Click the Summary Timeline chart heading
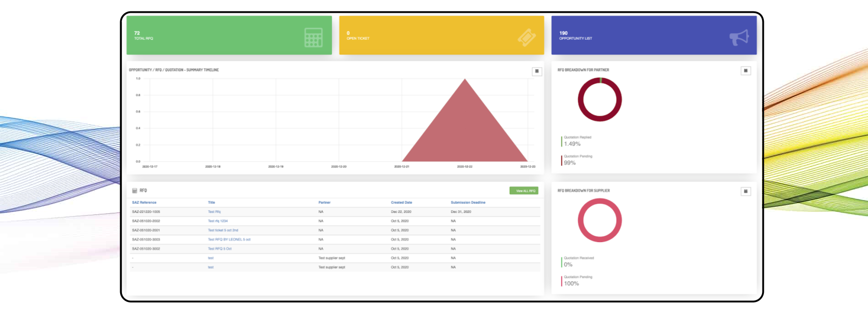 [x=174, y=70]
